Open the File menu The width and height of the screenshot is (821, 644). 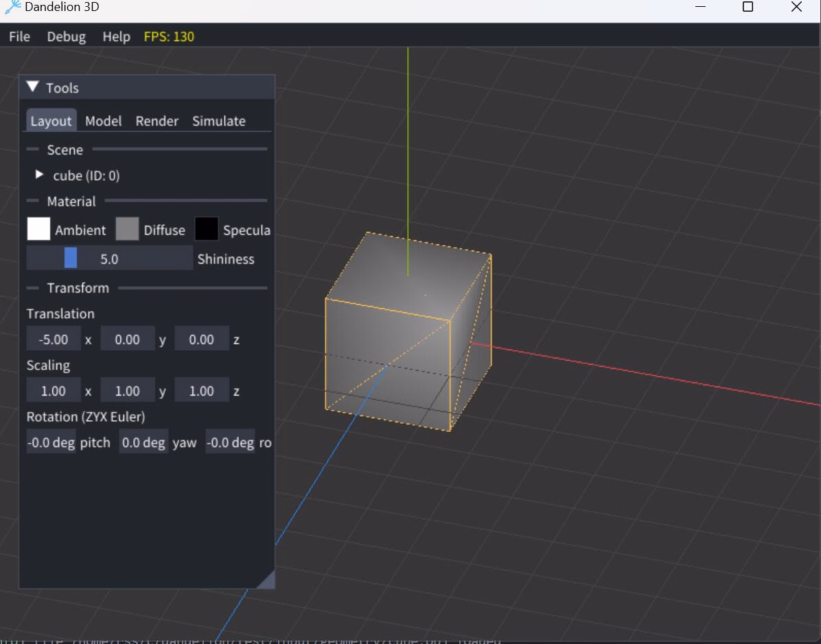click(19, 36)
